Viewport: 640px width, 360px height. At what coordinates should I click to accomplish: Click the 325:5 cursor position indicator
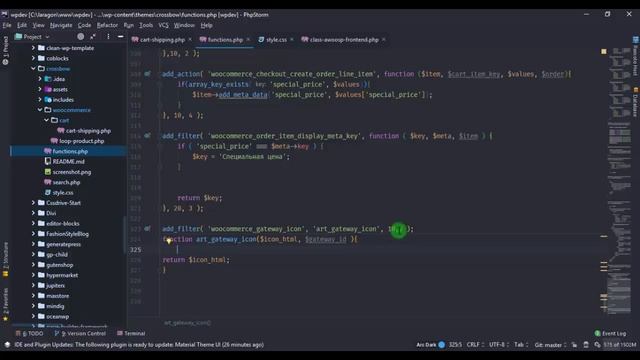click(456, 345)
